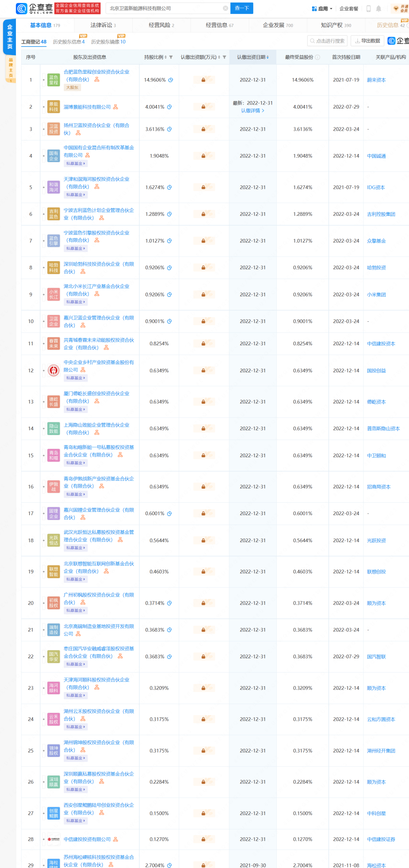Click the export icon in 导出数据 button
The width and height of the screenshot is (409, 868).
click(x=357, y=41)
